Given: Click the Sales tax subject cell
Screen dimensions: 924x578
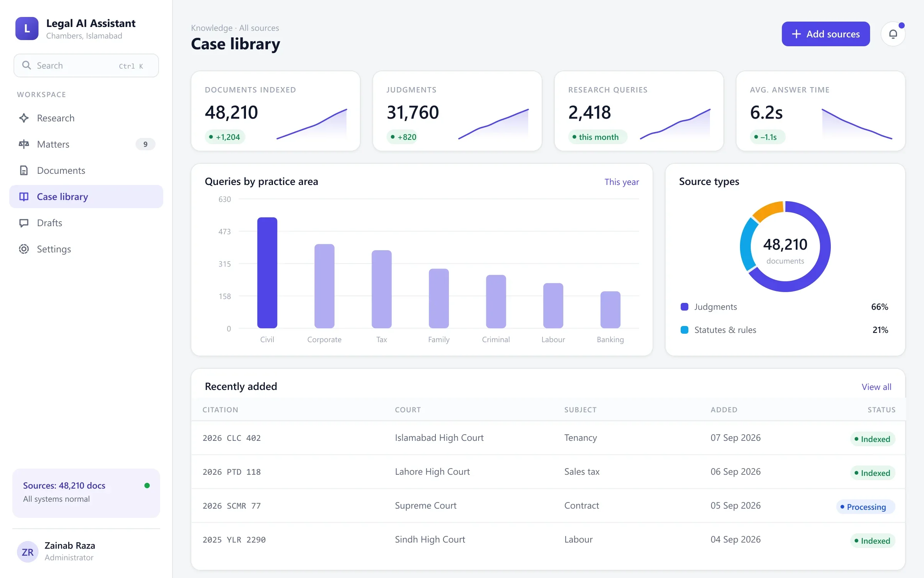Looking at the screenshot, I should coord(582,472).
